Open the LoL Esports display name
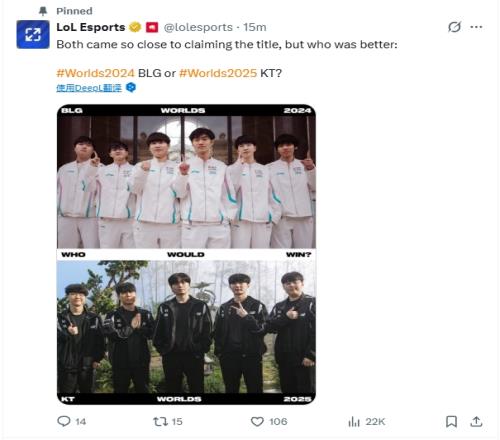Viewport: 500px width, 440px height. tap(91, 27)
